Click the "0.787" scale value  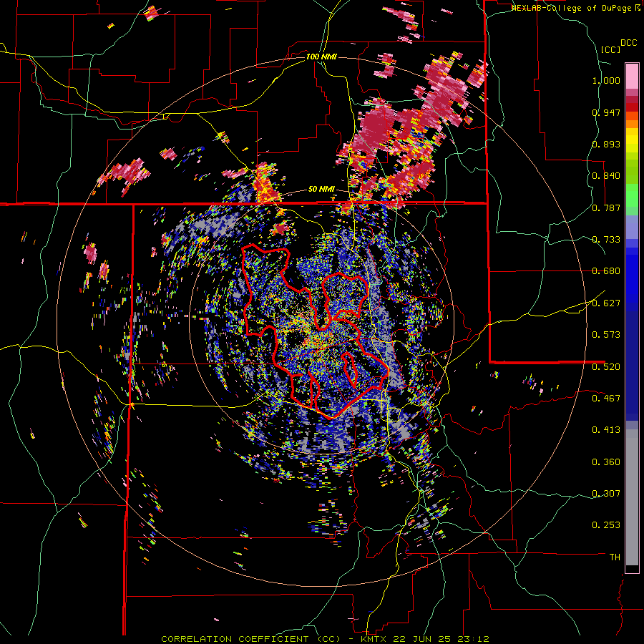pyautogui.click(x=606, y=208)
